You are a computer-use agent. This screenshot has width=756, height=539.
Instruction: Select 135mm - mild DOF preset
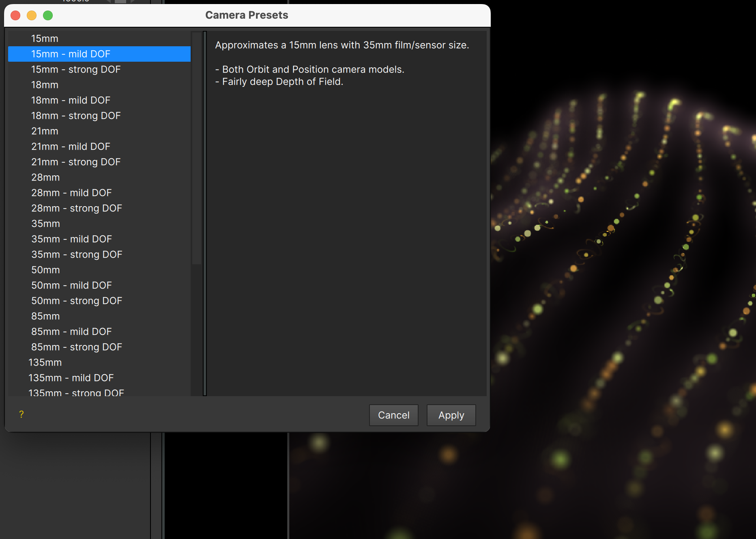point(99,378)
